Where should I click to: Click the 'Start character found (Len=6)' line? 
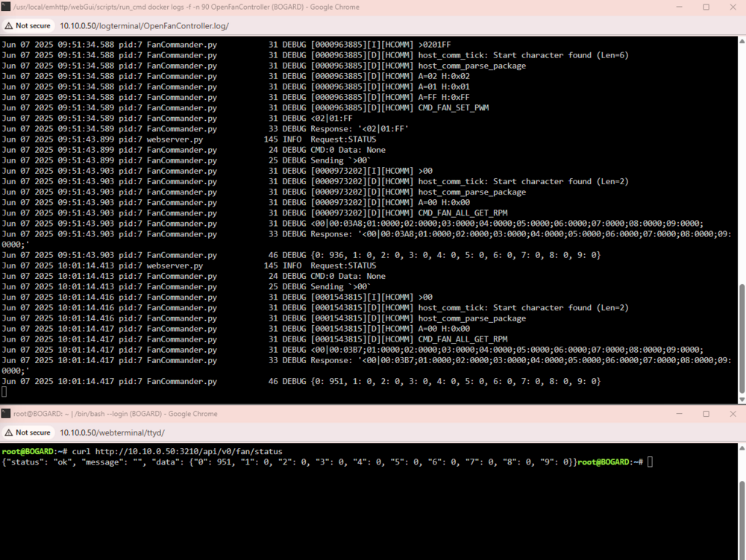tap(315, 55)
